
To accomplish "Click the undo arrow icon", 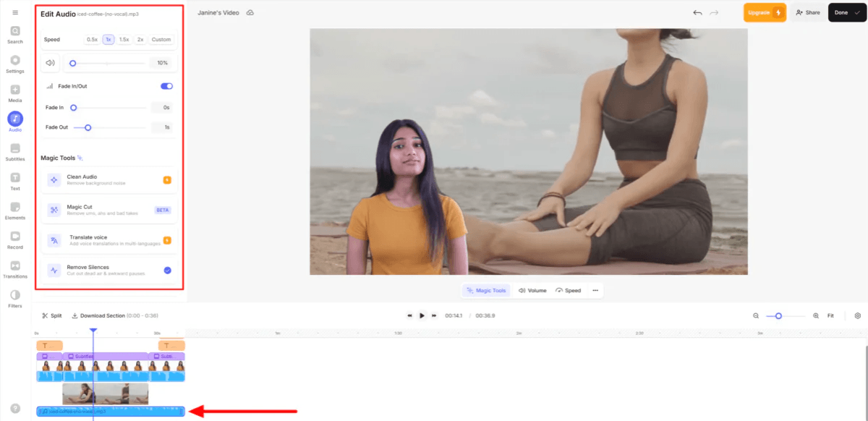I will (x=697, y=13).
